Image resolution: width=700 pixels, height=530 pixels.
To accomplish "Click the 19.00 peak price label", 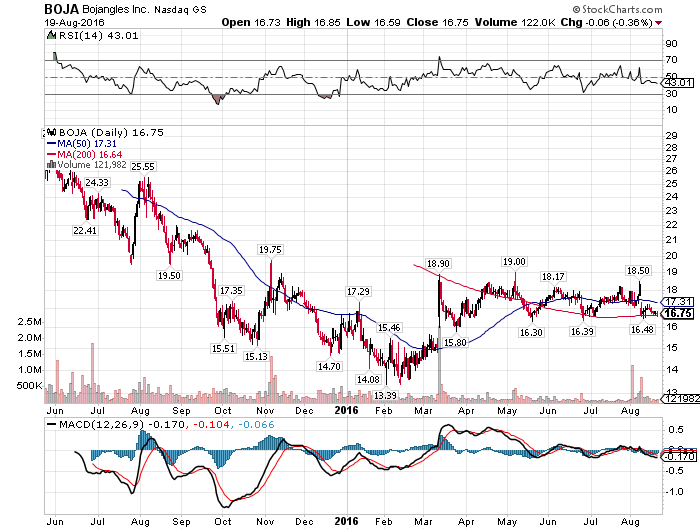I will (514, 262).
